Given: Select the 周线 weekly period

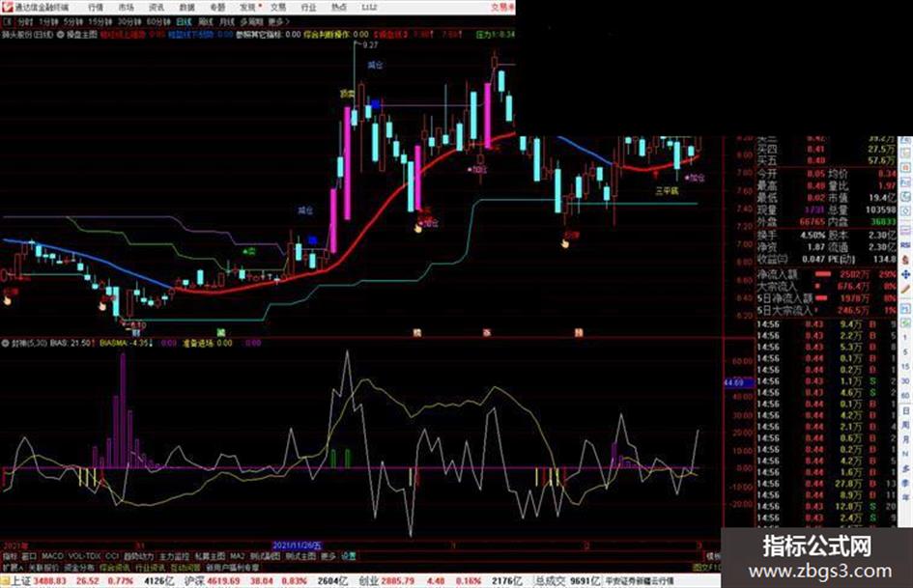Looking at the screenshot, I should [x=206, y=22].
